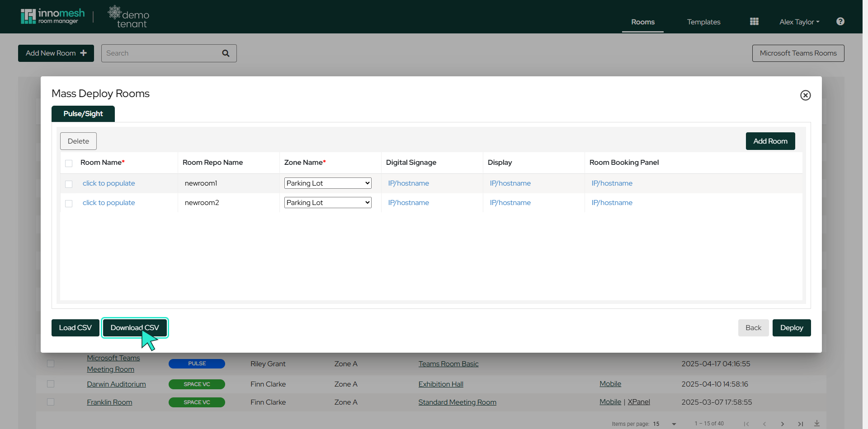This screenshot has height=429, width=868.
Task: Click SPACE VC badge for Darwin Auditorium
Action: 197,384
